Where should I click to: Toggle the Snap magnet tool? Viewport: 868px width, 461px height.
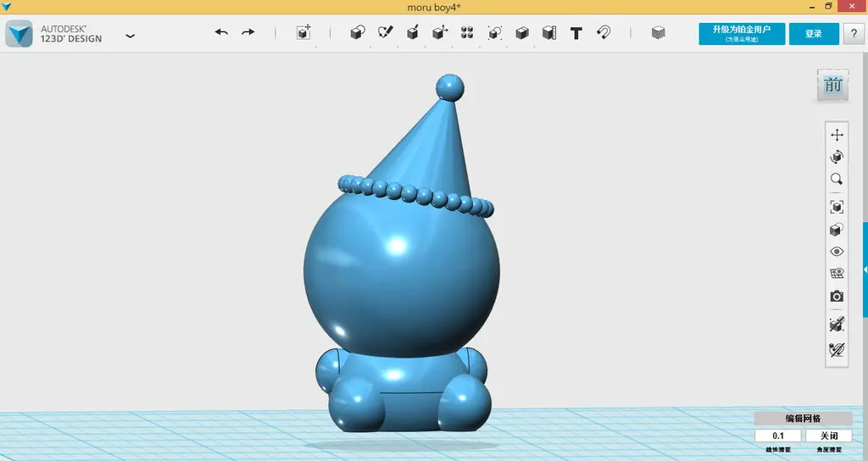[x=604, y=33]
